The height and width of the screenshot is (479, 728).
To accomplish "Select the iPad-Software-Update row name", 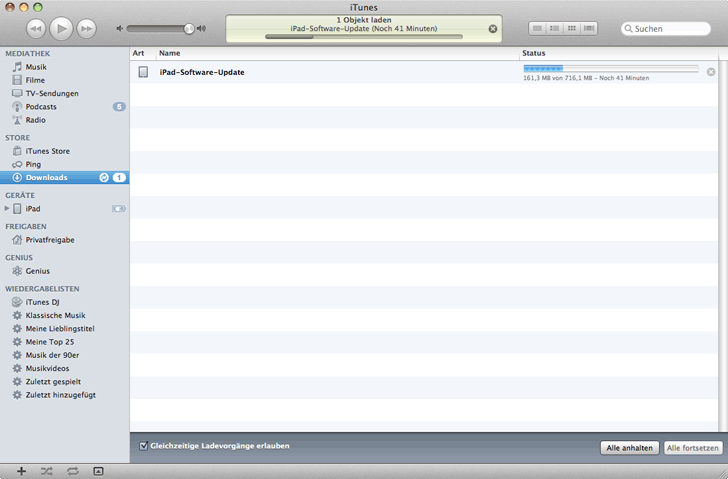I will [x=202, y=72].
